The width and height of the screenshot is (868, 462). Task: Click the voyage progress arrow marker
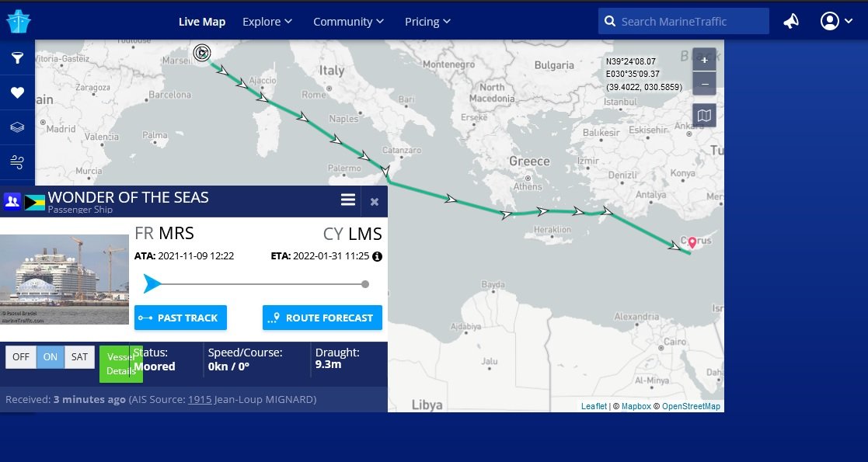152,284
